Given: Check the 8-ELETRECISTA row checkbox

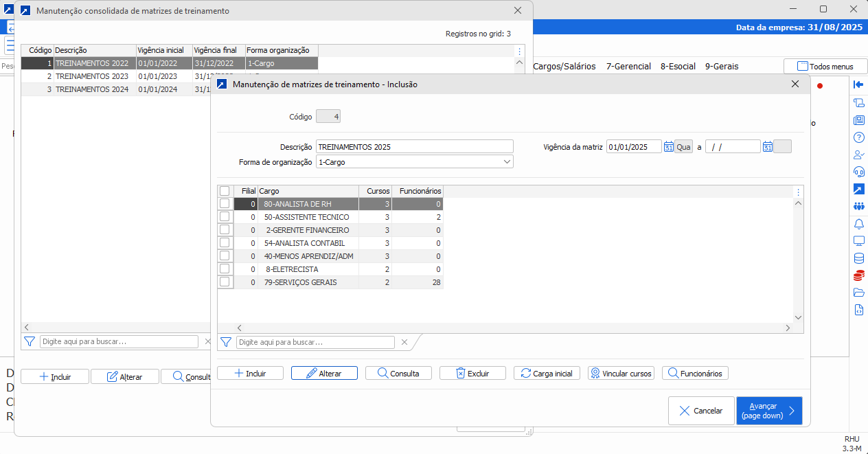Looking at the screenshot, I should coord(225,269).
